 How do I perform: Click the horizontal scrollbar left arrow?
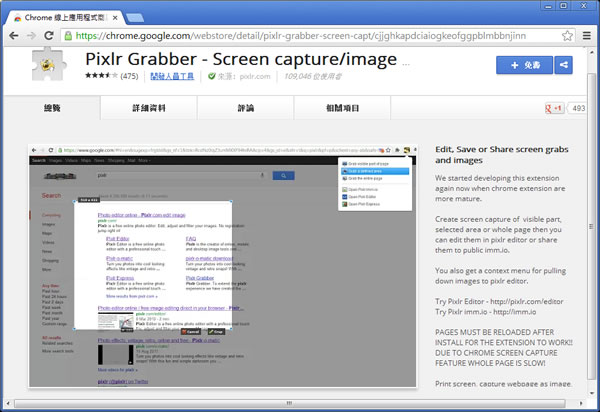tap(8, 403)
